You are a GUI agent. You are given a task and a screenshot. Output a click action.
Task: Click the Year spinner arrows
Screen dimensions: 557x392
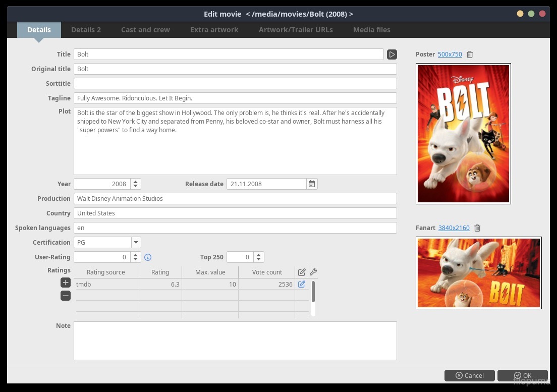[136, 184]
